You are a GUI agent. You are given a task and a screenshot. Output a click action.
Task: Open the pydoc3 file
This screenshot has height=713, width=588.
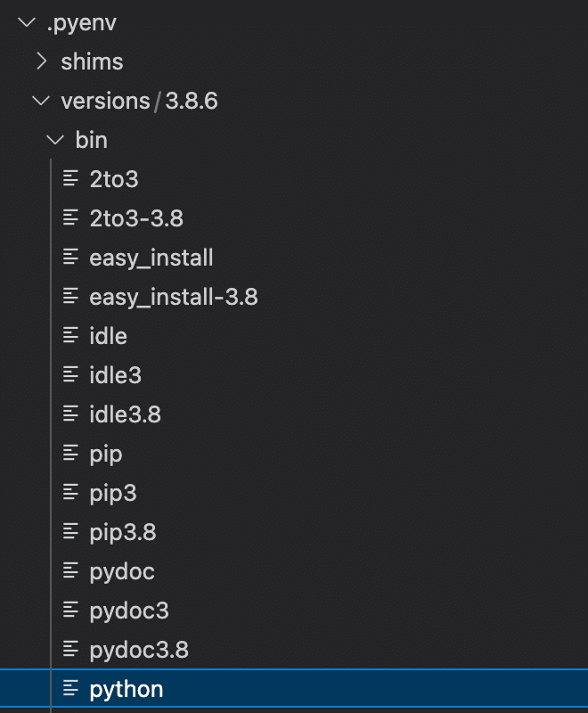[128, 610]
